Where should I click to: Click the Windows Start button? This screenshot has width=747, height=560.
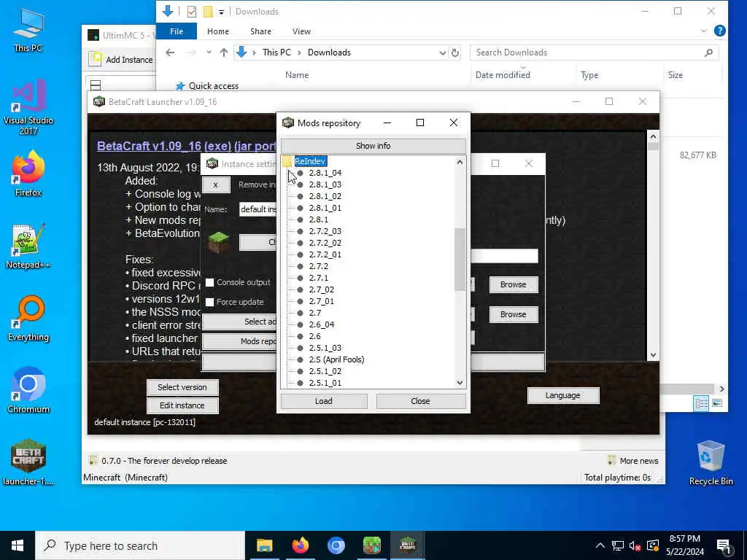coord(18,545)
